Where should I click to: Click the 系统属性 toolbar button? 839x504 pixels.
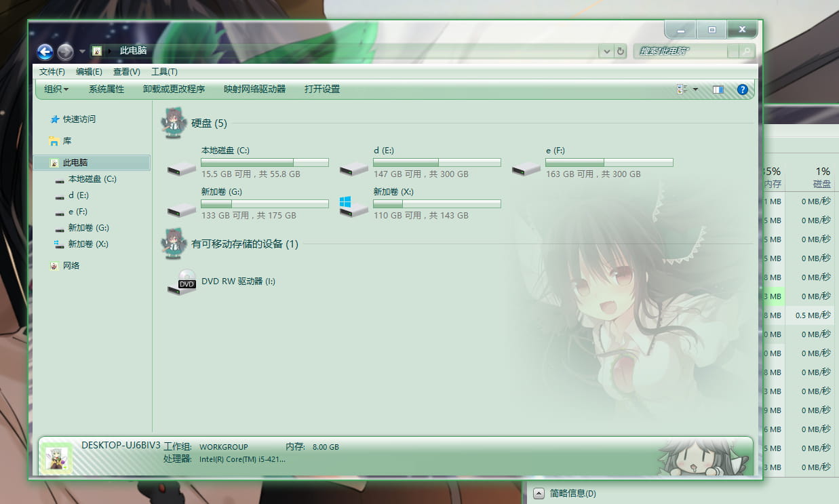(x=107, y=89)
